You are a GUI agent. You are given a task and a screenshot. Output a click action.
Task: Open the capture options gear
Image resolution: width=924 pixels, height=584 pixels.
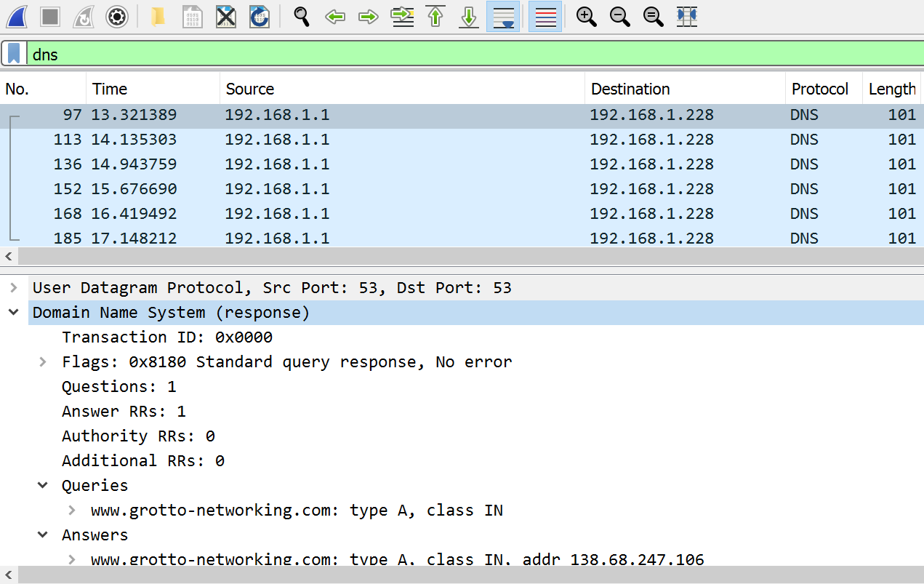point(116,16)
